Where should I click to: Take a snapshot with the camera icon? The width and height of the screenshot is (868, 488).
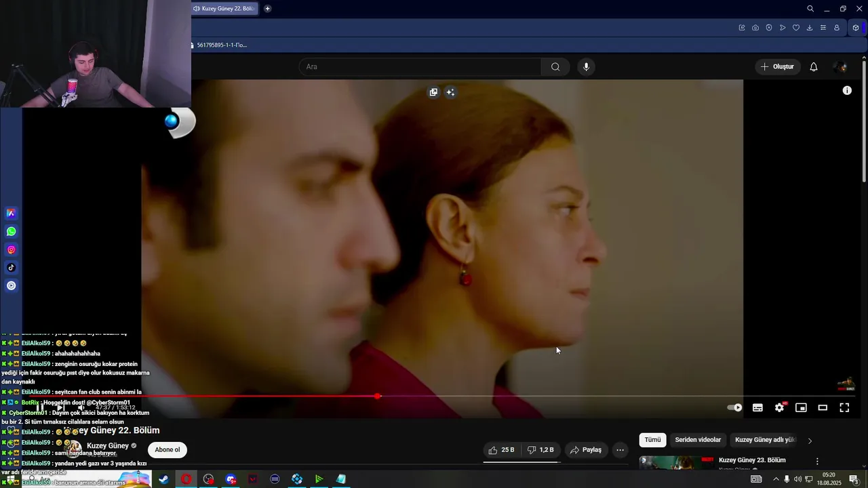click(x=755, y=28)
